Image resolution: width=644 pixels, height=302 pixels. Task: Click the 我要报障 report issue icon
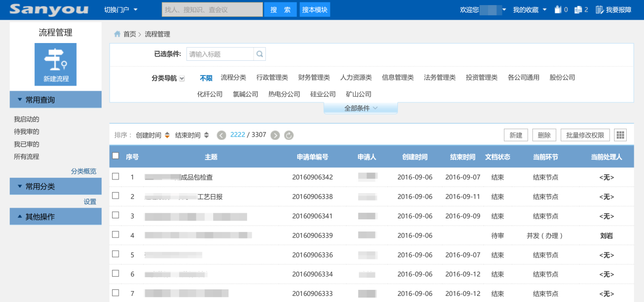pyautogui.click(x=599, y=10)
